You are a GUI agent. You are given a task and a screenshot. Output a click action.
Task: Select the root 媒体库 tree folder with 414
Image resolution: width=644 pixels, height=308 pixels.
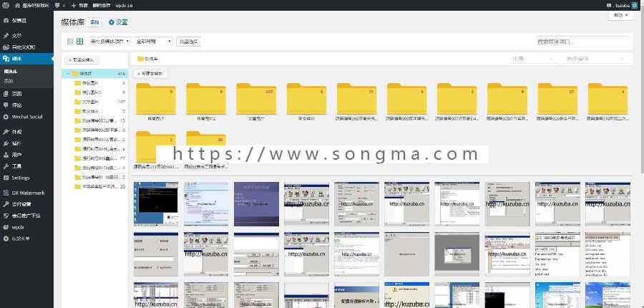[x=96, y=74]
